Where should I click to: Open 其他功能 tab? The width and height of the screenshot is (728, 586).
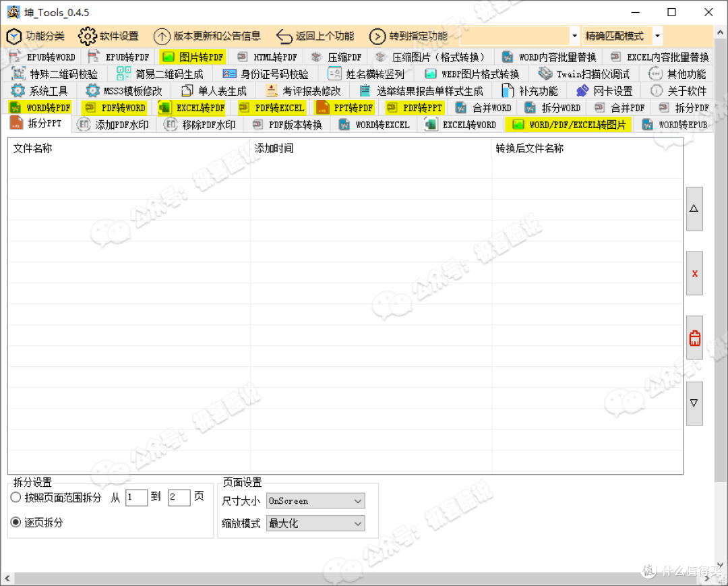[x=677, y=74]
